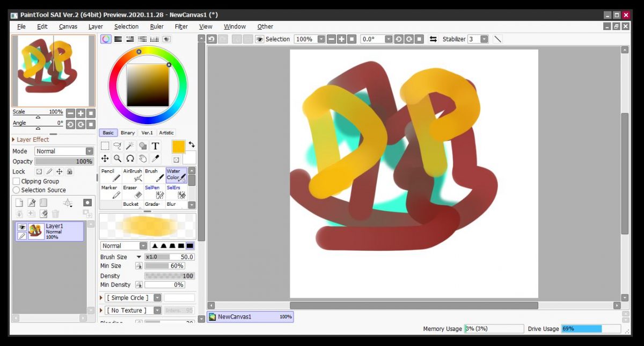Screen dimensions: 644x346
Task: Select the Eyedropper color picker tool
Action: (x=155, y=158)
